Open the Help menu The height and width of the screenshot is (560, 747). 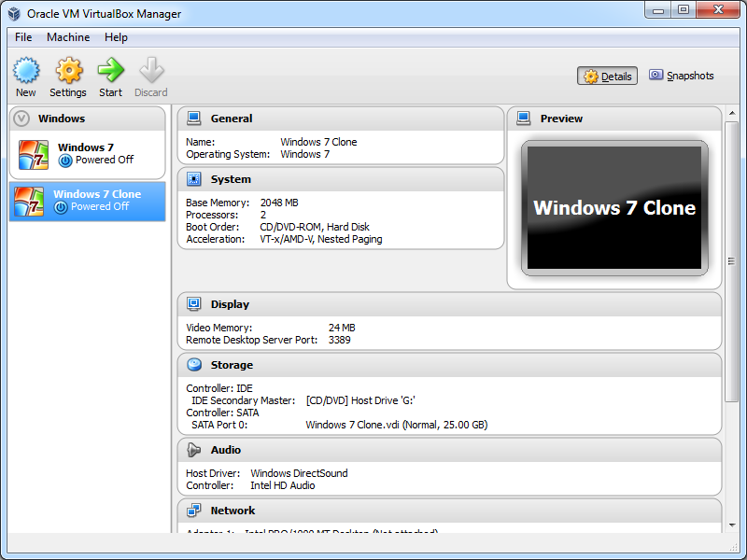(x=116, y=37)
